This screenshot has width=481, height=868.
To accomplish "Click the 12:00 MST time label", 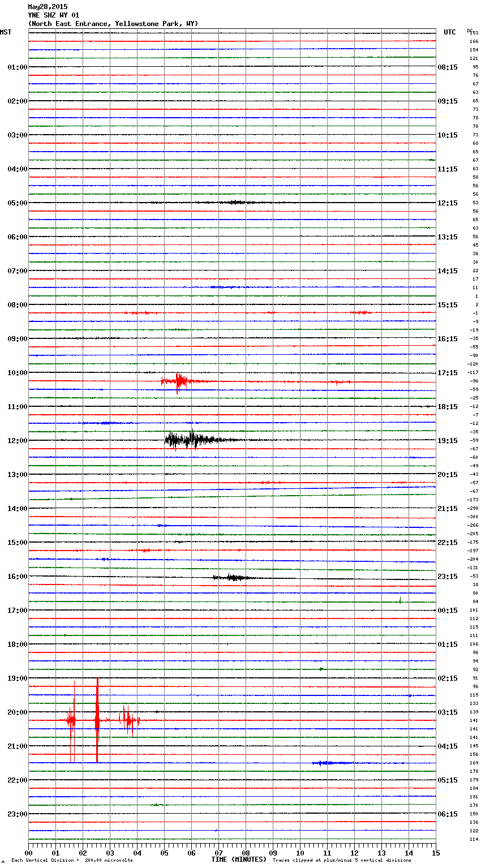I will [18, 441].
